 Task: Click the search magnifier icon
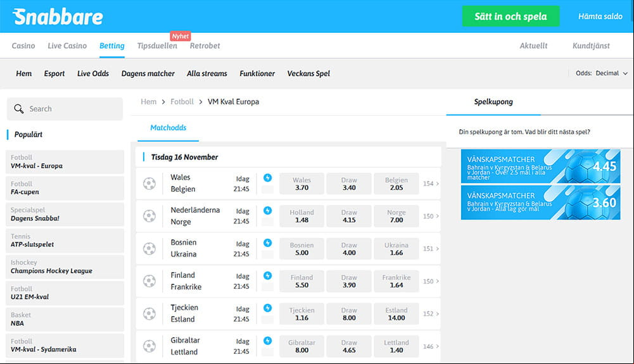pyautogui.click(x=18, y=109)
